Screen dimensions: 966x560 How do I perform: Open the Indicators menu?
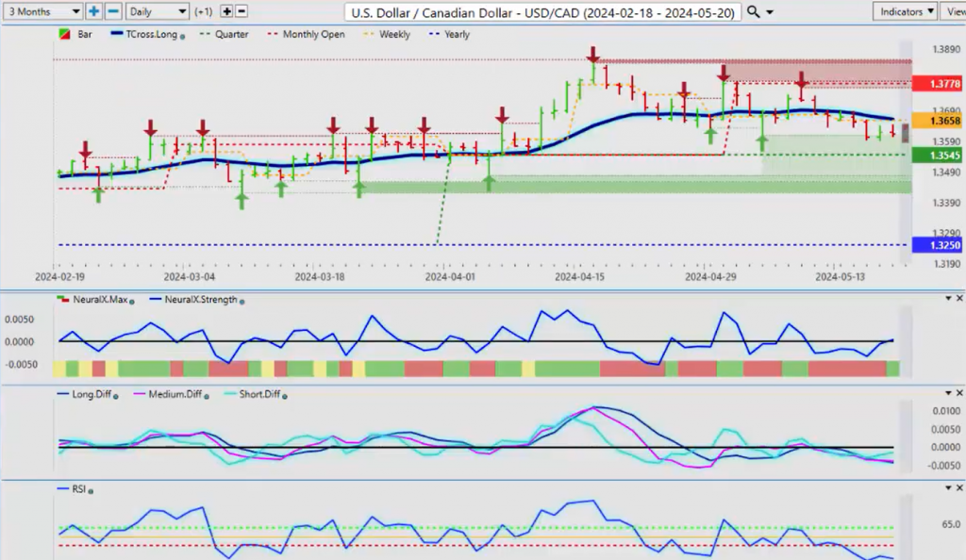click(x=903, y=11)
